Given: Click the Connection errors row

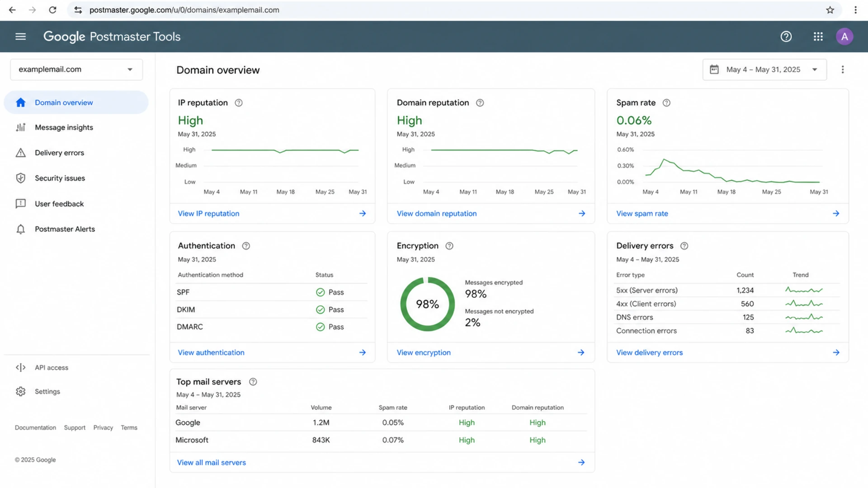Looking at the screenshot, I should 727,331.
